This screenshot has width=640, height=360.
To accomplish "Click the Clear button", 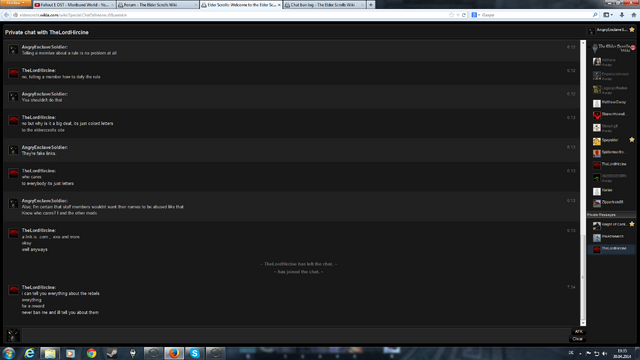I will click(x=578, y=339).
